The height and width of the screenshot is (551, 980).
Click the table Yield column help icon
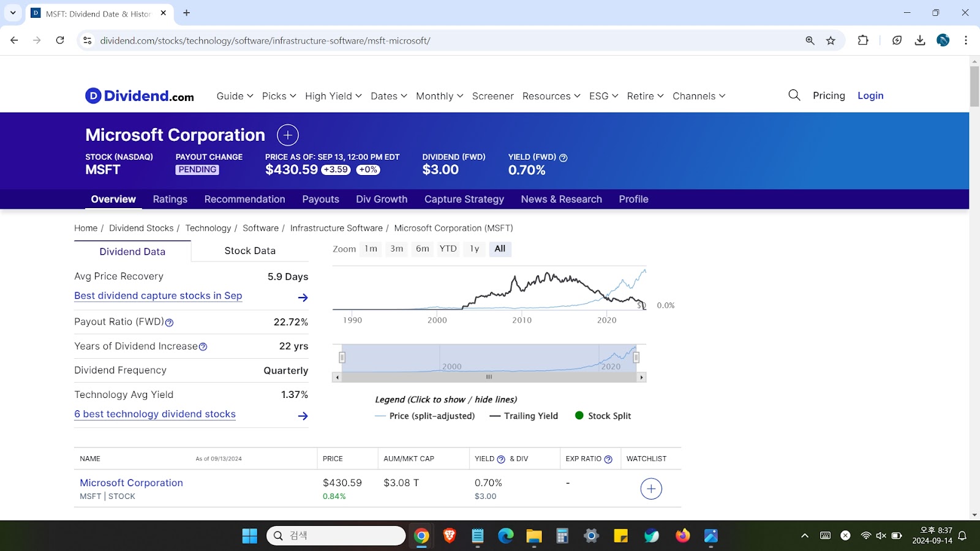click(x=501, y=459)
